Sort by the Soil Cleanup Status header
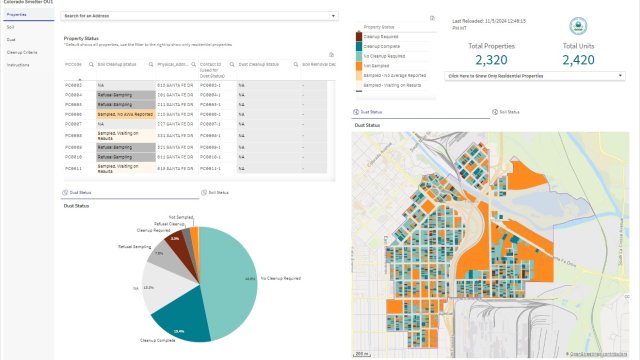 tap(117, 64)
